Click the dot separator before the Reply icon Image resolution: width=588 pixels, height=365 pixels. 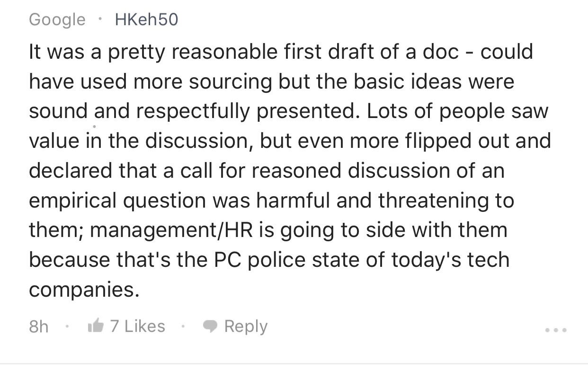(184, 327)
